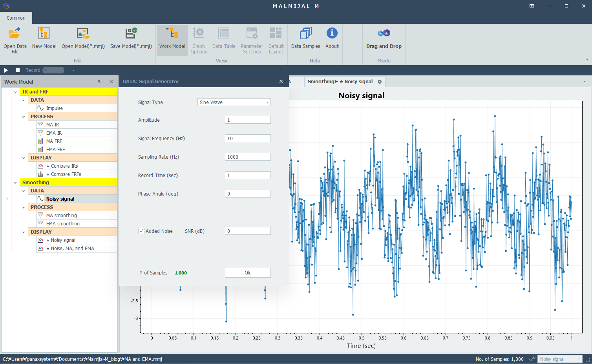
Task: Open the Signal Type dropdown
Action: [234, 102]
